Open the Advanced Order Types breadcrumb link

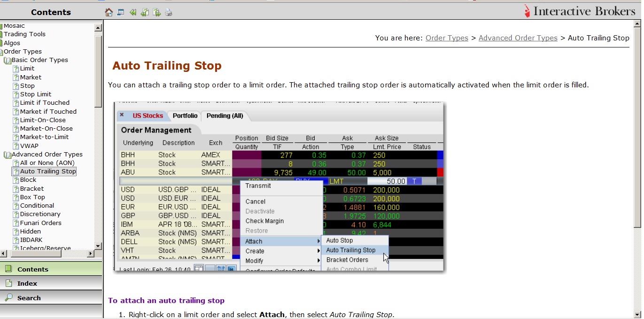point(518,38)
